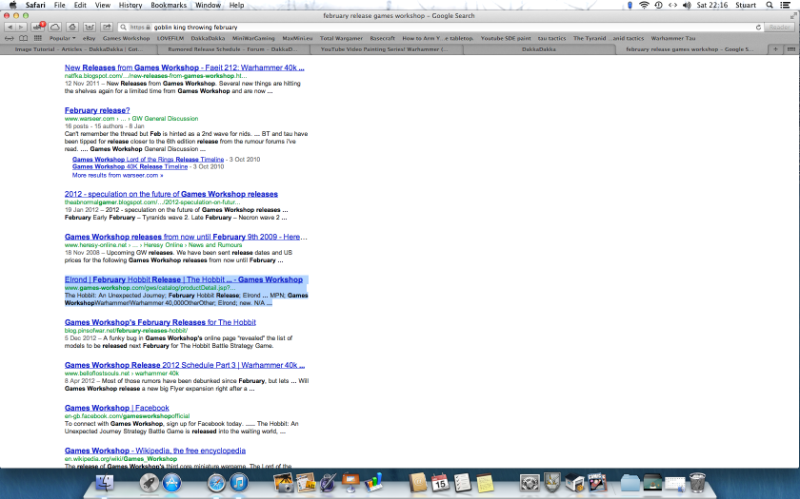Image resolution: width=800 pixels, height=499 pixels.
Task: Click the Sat 22:16 clock
Action: [712, 5]
